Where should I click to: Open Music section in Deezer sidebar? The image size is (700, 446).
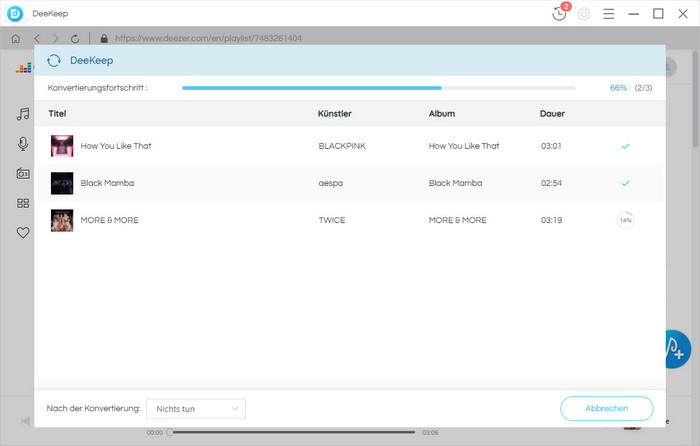(x=23, y=114)
